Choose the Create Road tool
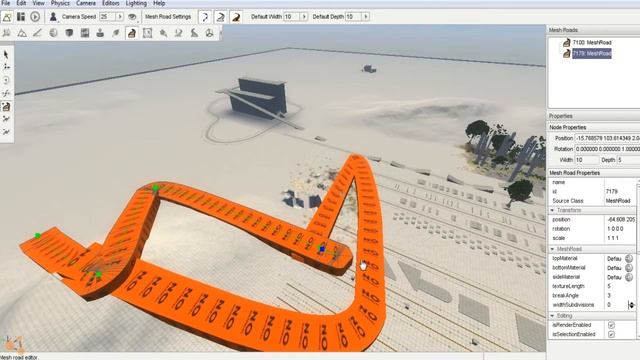This screenshot has height=360, width=640. coord(6,107)
